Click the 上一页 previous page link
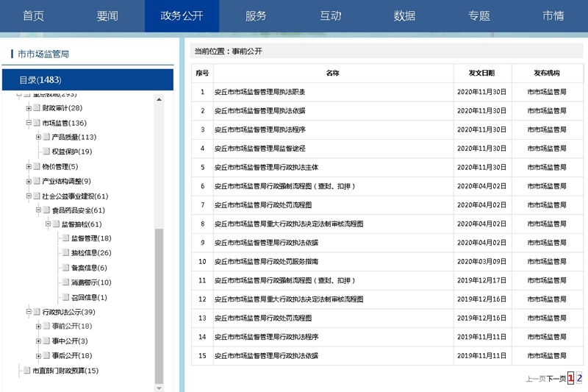 (x=536, y=379)
